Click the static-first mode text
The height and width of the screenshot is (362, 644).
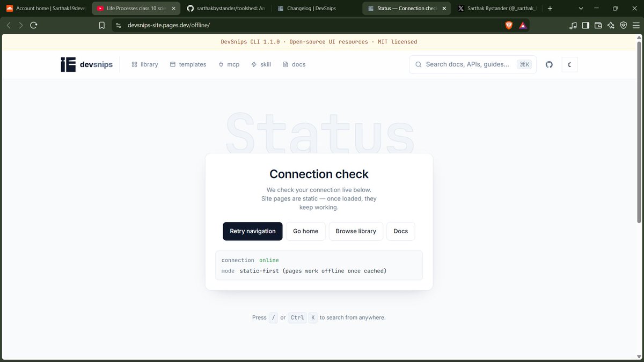[313, 271]
